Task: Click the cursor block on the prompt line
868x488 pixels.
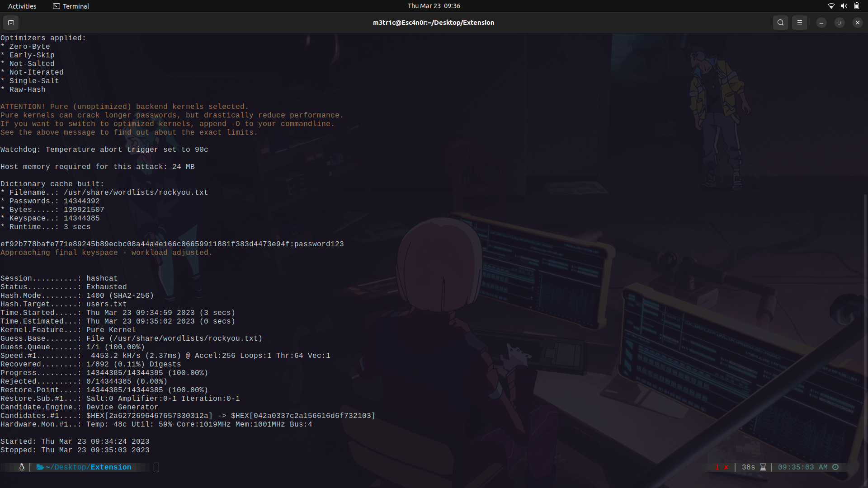Action: (156, 467)
